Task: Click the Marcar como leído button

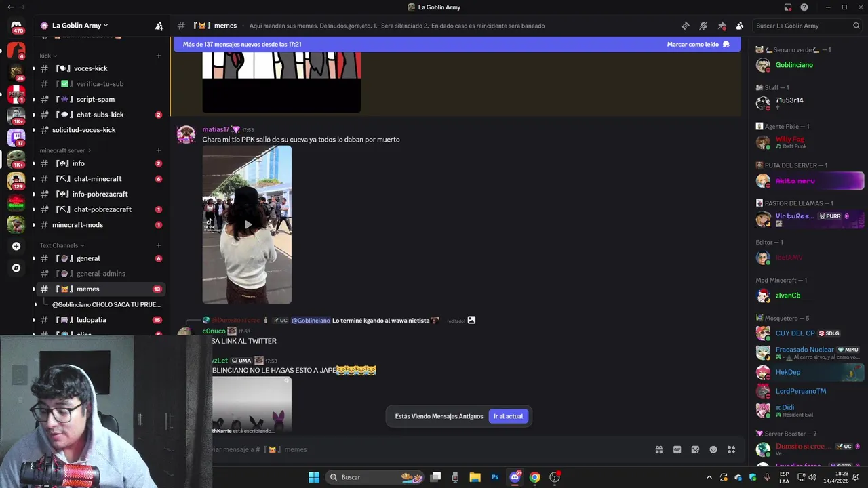Action: 698,44
